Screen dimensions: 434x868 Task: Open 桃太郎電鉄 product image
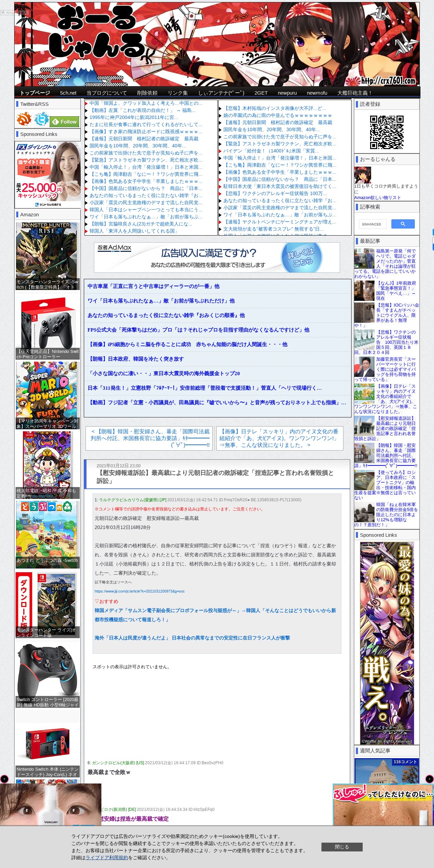pyautogui.click(x=48, y=465)
